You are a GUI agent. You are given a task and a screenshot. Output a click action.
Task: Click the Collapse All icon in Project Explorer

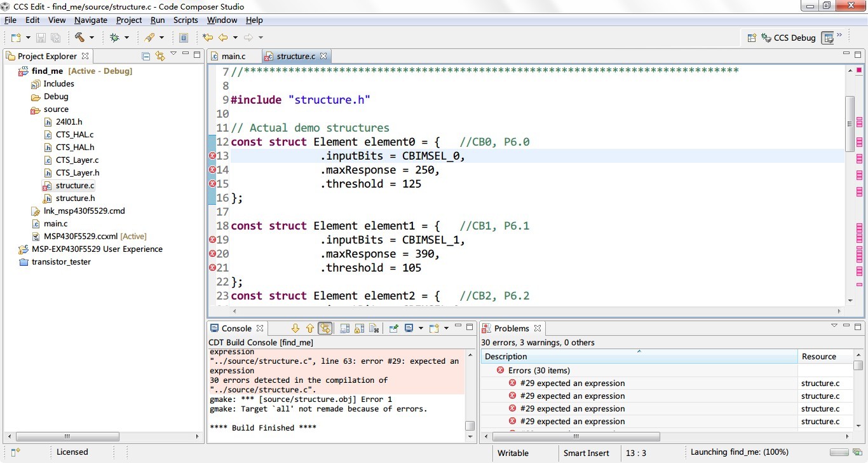[146, 56]
